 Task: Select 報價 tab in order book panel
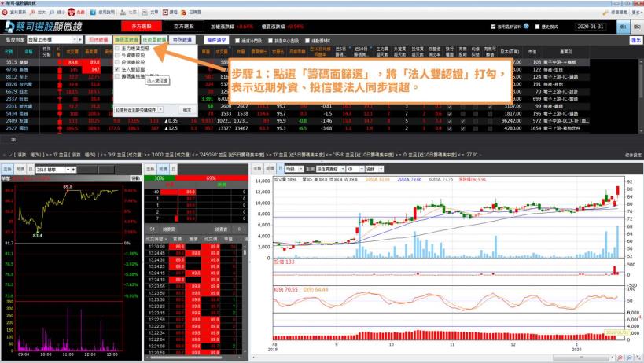click(x=163, y=169)
